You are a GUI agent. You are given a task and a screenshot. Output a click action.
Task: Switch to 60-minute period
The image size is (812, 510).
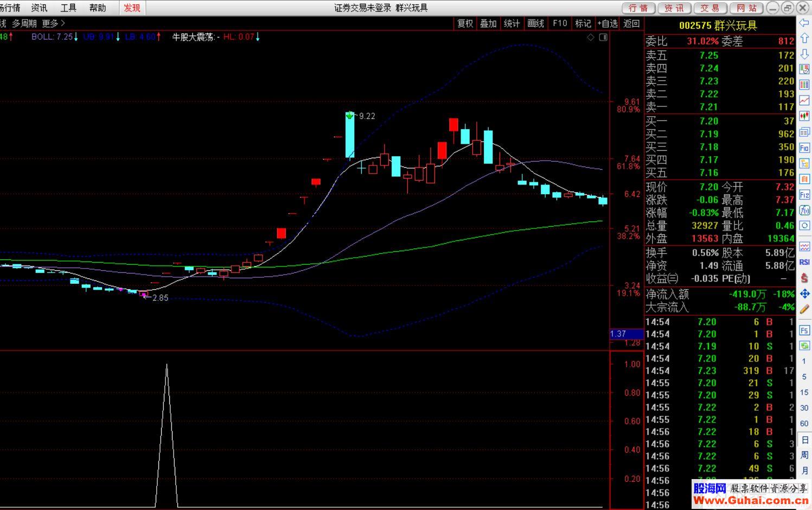[x=804, y=424]
